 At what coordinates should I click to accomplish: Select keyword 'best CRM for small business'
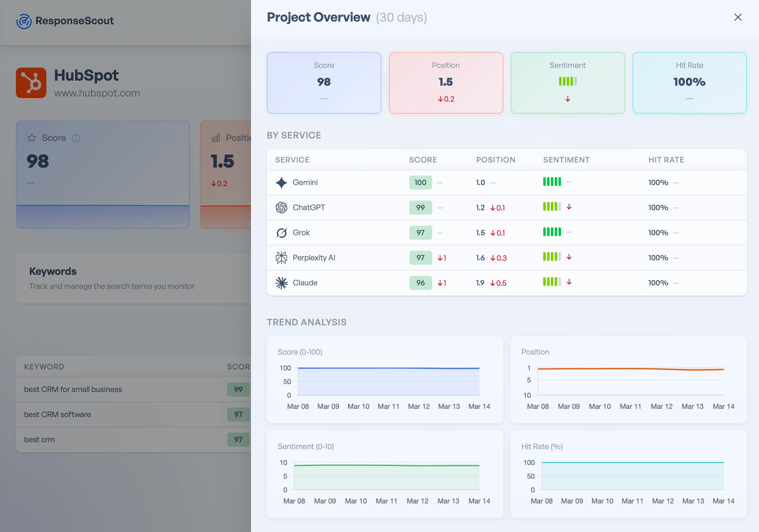(x=73, y=389)
